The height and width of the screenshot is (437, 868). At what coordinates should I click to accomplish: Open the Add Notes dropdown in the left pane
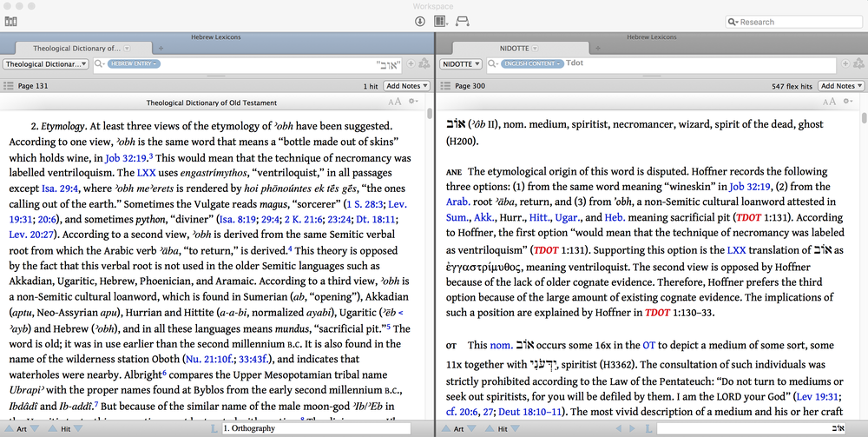pos(406,86)
